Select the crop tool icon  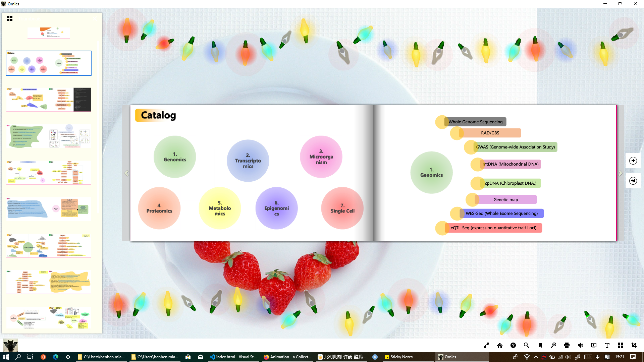click(x=634, y=345)
